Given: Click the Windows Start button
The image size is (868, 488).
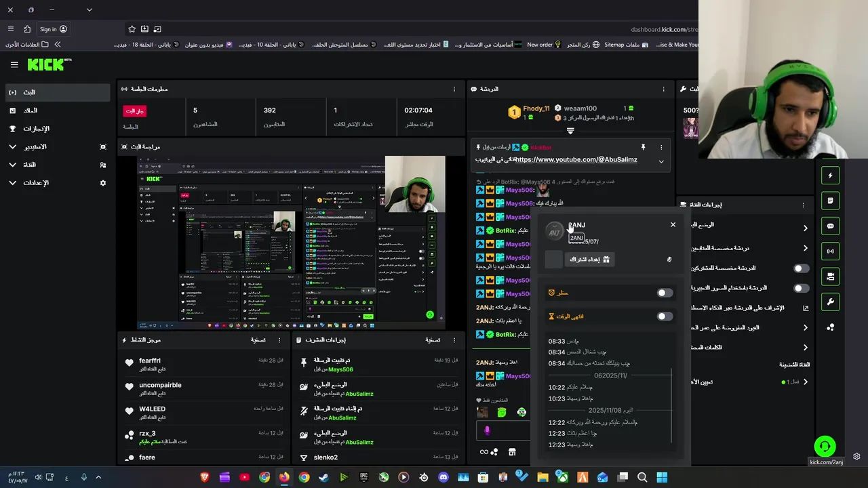Looking at the screenshot, I should pyautogui.click(x=662, y=477).
